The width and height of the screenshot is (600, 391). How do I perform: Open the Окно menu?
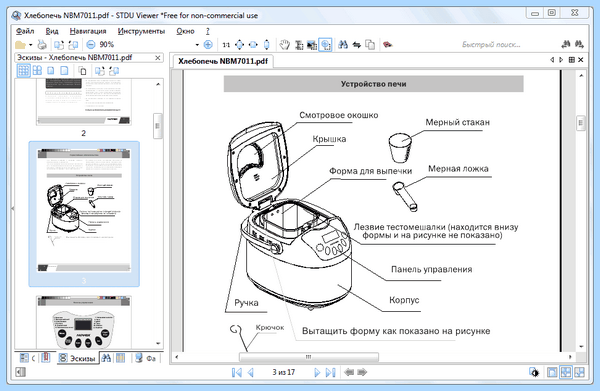click(x=185, y=31)
